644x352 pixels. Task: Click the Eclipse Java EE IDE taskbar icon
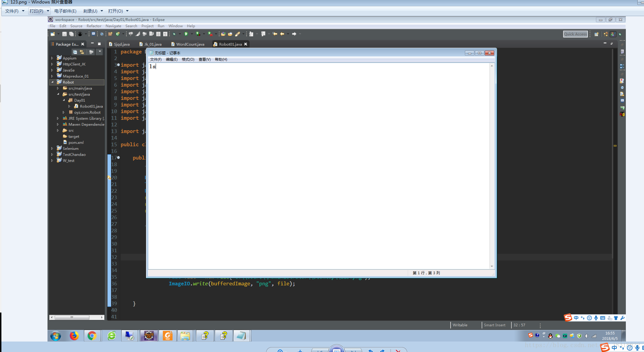(x=149, y=336)
